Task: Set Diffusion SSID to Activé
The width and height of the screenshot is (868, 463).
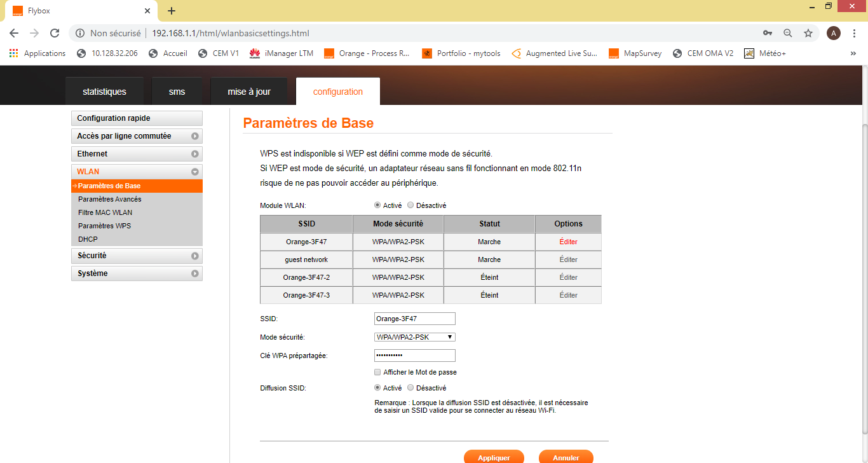Action: 377,388
